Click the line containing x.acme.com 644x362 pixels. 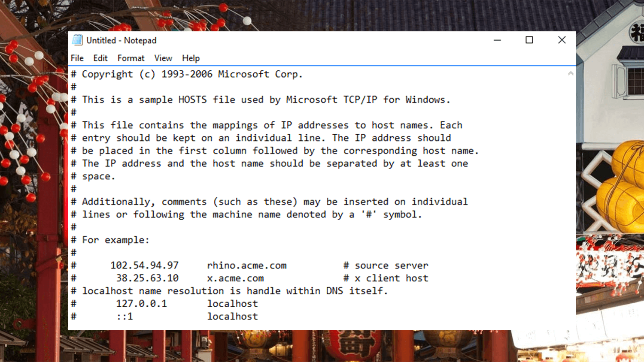[236, 278]
